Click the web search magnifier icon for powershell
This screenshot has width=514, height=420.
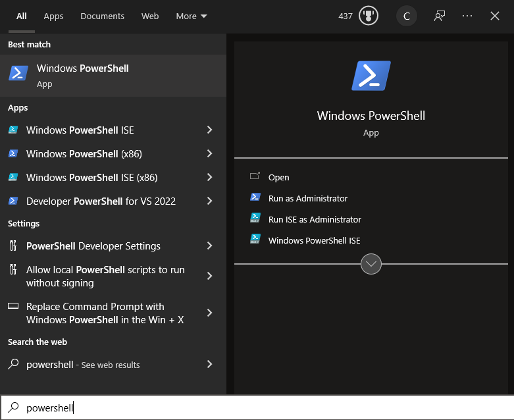click(x=13, y=364)
